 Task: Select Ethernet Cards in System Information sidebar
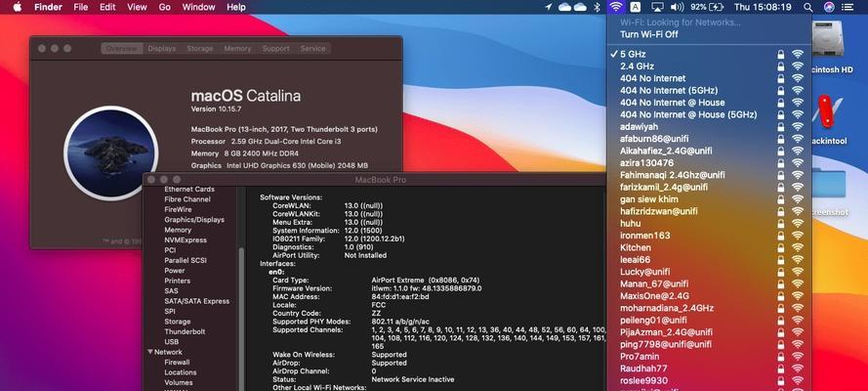pyautogui.click(x=189, y=190)
